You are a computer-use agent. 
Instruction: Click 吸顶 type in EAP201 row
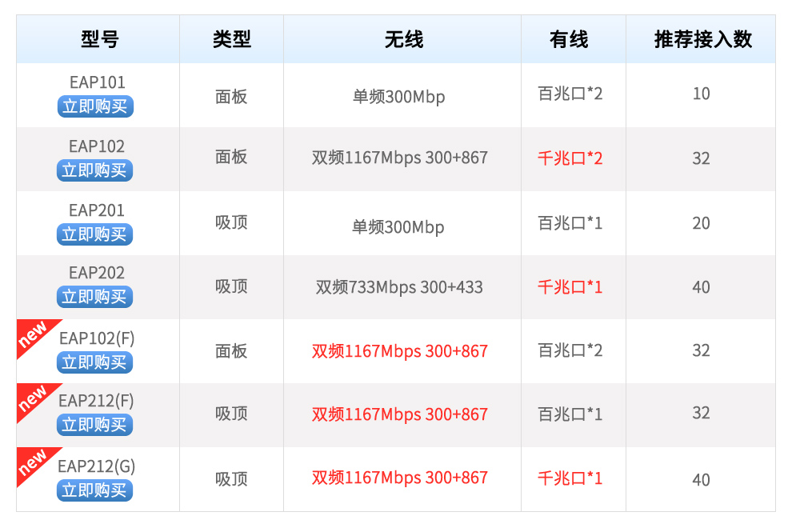[x=231, y=222]
